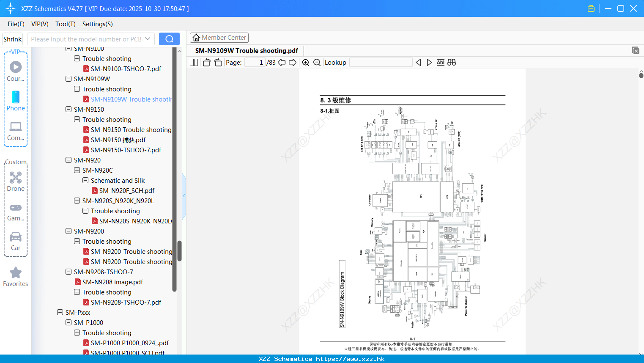644x363 pixels.
Task: Collapse the SM-P1000 node
Action: coord(69,322)
